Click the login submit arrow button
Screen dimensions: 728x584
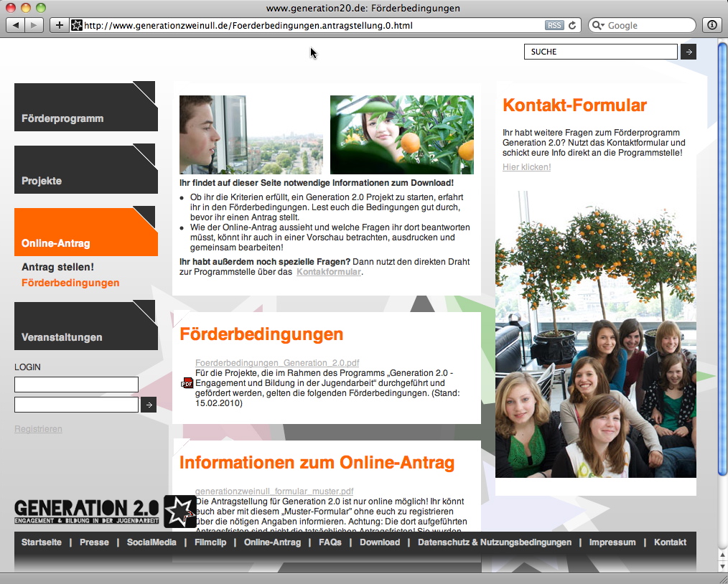pos(148,405)
